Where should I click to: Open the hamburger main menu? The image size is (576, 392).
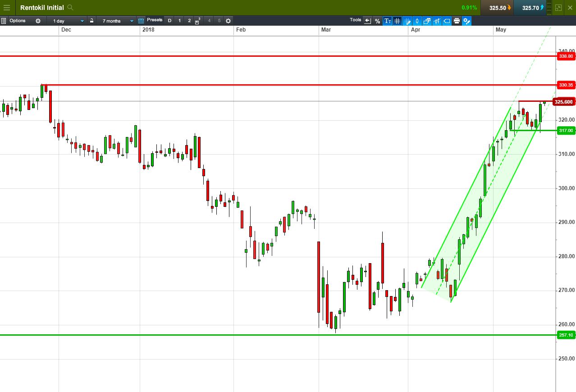7,8
